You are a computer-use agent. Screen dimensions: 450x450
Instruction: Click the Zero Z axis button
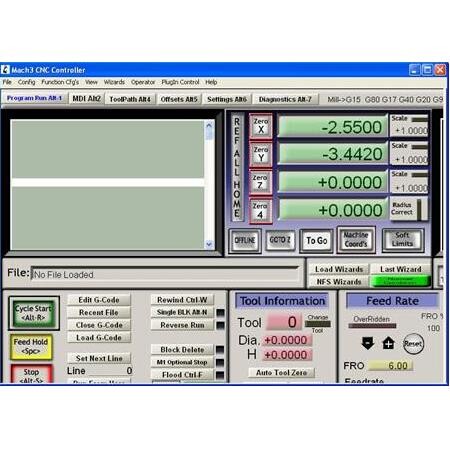pos(261,182)
